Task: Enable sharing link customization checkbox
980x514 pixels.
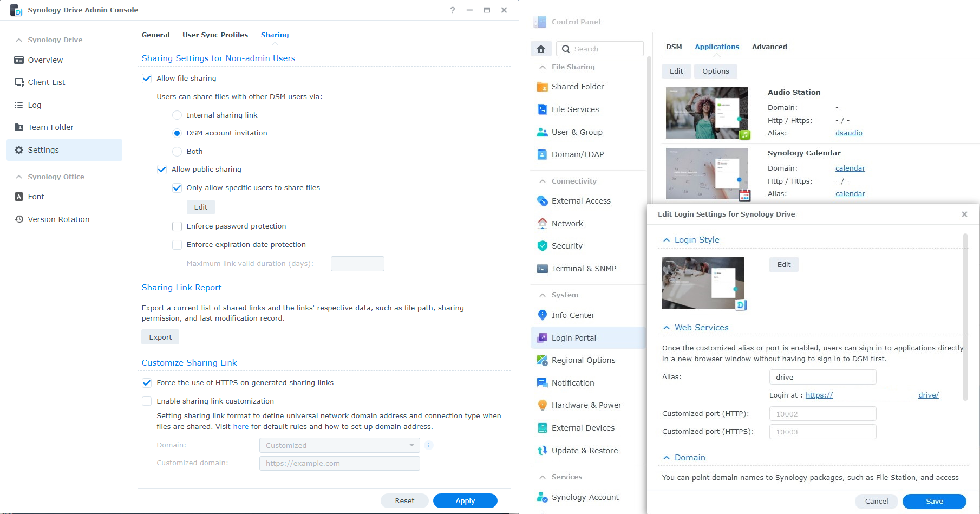Action: [x=147, y=401]
